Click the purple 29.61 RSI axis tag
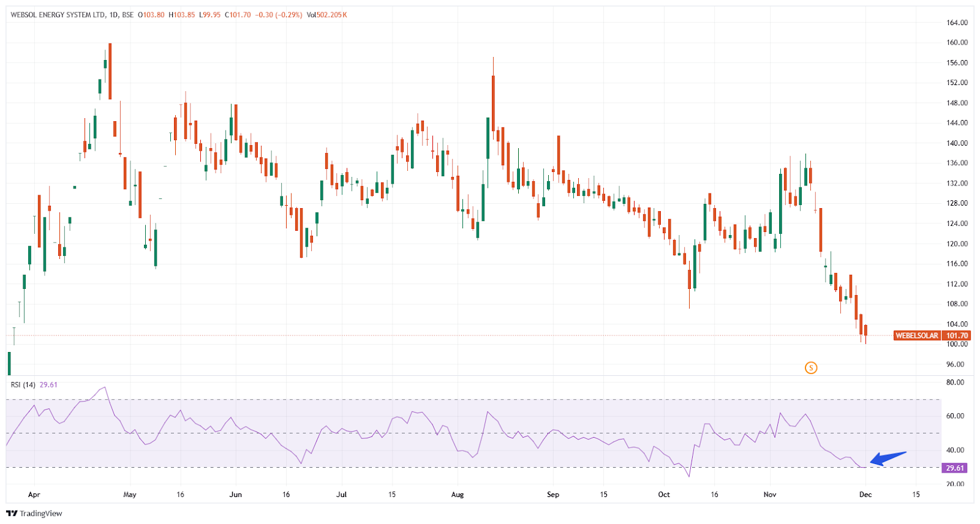 [955, 468]
